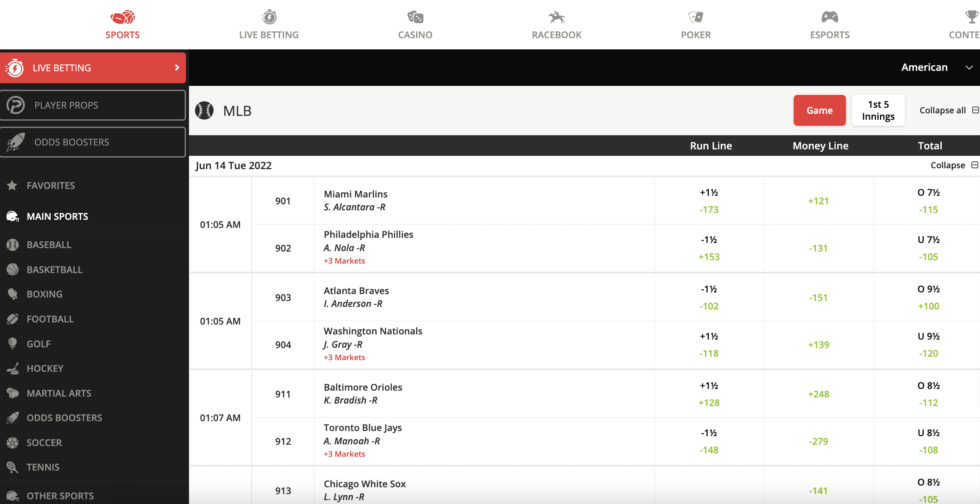Pick Atlanta Braves run line -1½ -102
Screen dimensions: 980x504
[709, 298]
